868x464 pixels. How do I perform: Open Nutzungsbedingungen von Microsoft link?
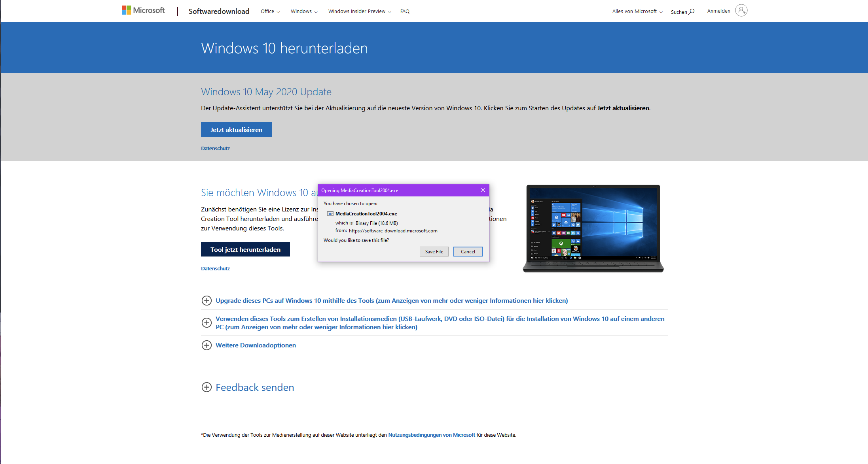coord(432,435)
